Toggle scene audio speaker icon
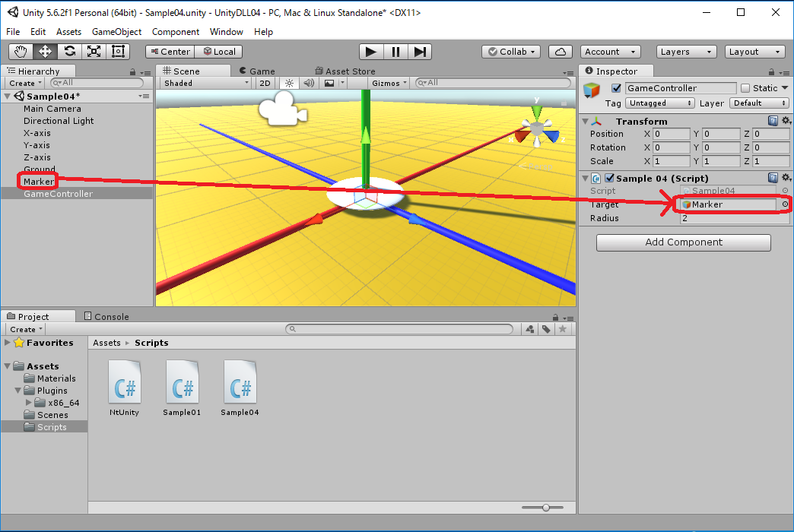The image size is (794, 532). coord(309,83)
